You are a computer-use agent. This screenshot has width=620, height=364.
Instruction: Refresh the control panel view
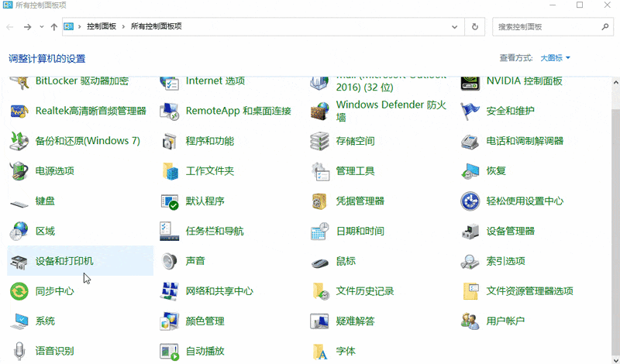coord(475,27)
